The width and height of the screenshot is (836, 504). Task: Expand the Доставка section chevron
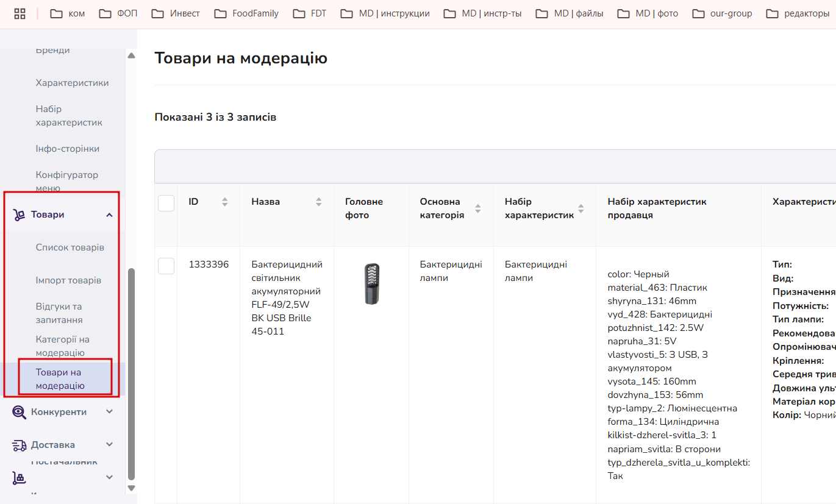coord(110,444)
